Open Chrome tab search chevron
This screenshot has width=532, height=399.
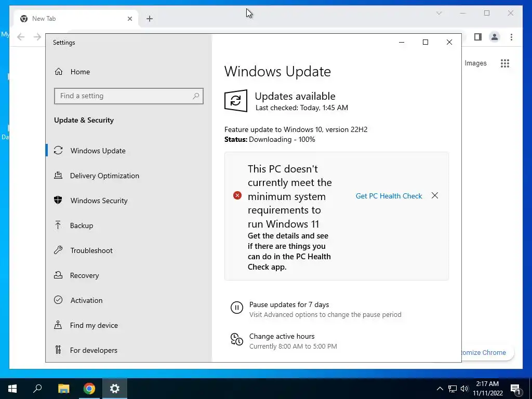438,13
